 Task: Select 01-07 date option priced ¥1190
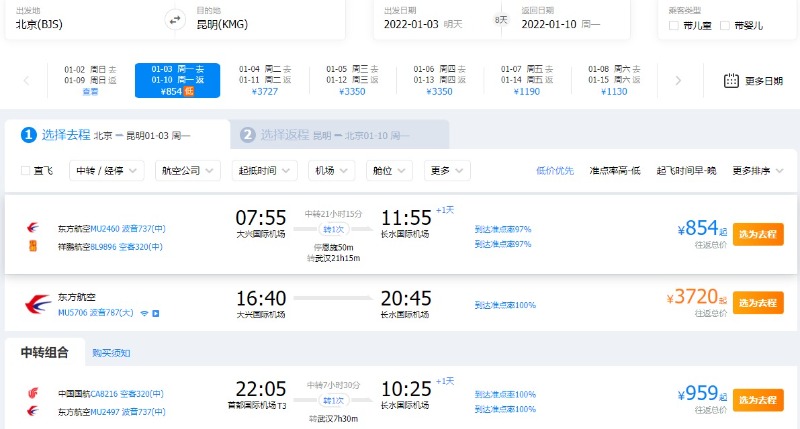point(527,80)
